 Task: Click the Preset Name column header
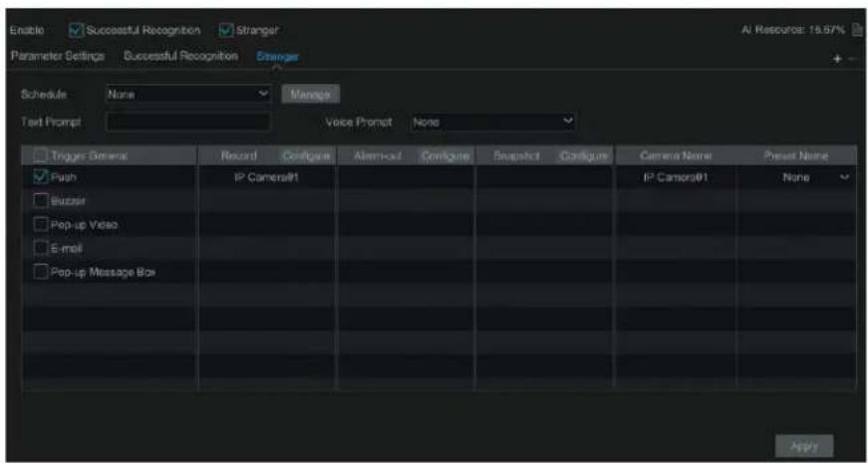(796, 156)
